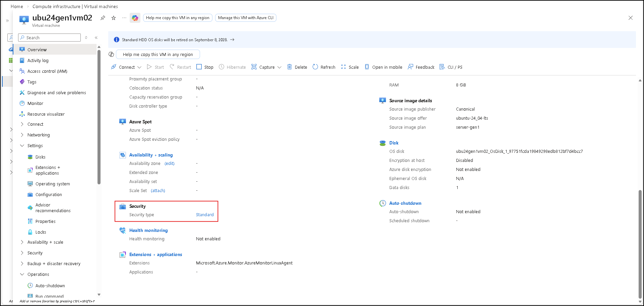Click Manage this VM with Azure CLI
644x306 pixels.
point(246,18)
